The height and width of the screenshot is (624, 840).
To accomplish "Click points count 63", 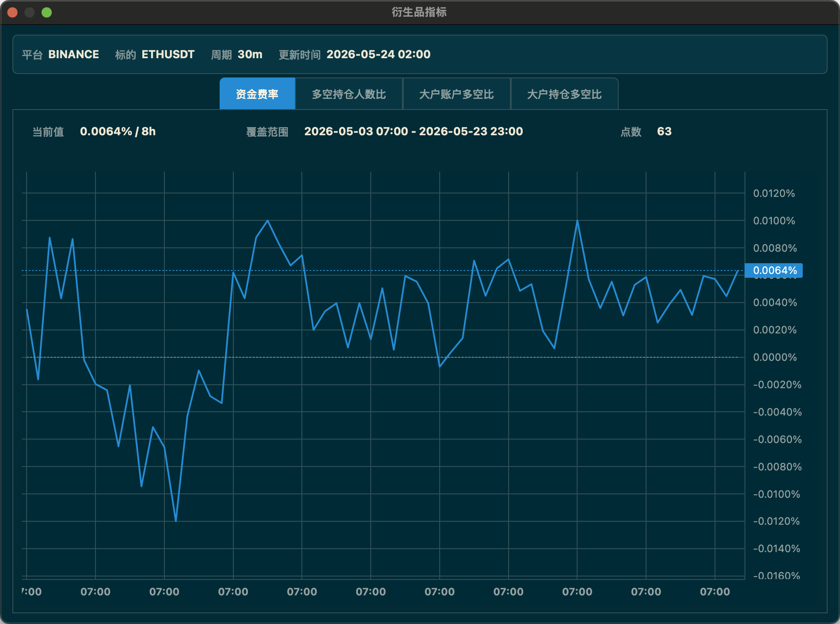I will coord(664,131).
